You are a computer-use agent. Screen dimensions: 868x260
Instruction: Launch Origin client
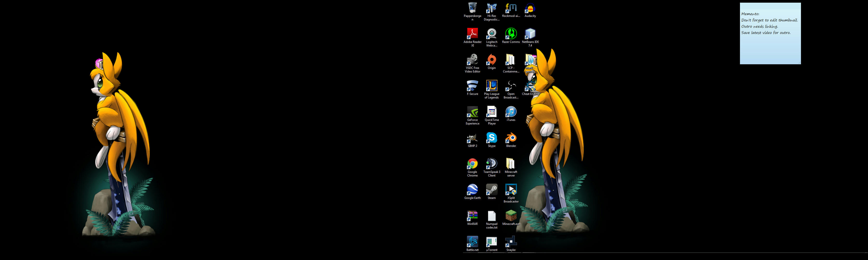point(492,62)
